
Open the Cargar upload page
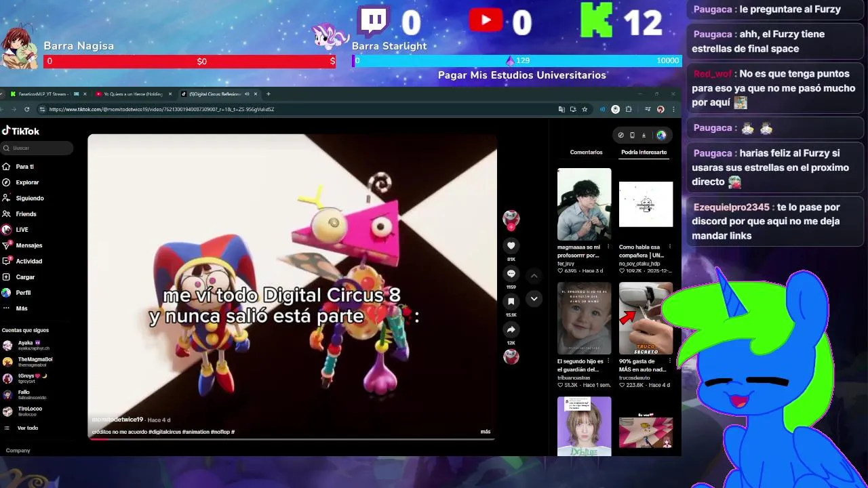(x=19, y=277)
